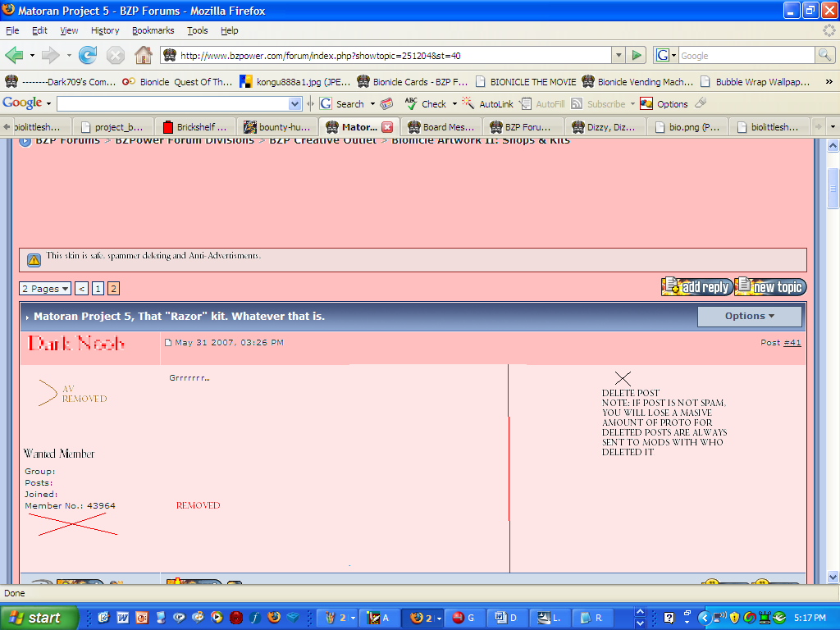This screenshot has height=630, width=840.
Task: Go back using the green Back arrow
Action: click(15, 55)
